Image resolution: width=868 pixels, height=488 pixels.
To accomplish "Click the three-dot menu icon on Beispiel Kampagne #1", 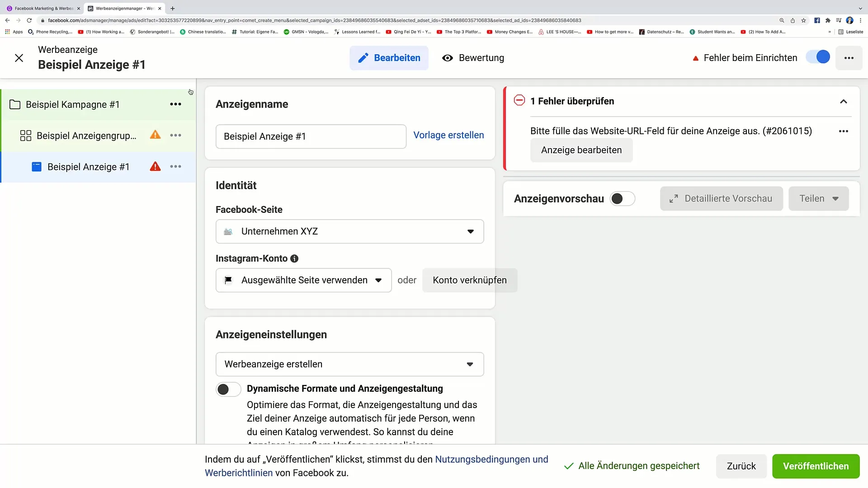I will pos(175,104).
